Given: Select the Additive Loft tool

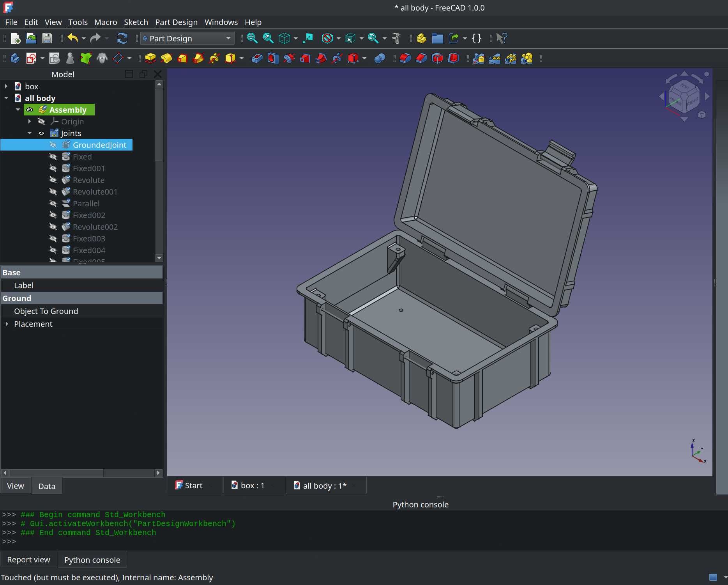Looking at the screenshot, I should 182,58.
